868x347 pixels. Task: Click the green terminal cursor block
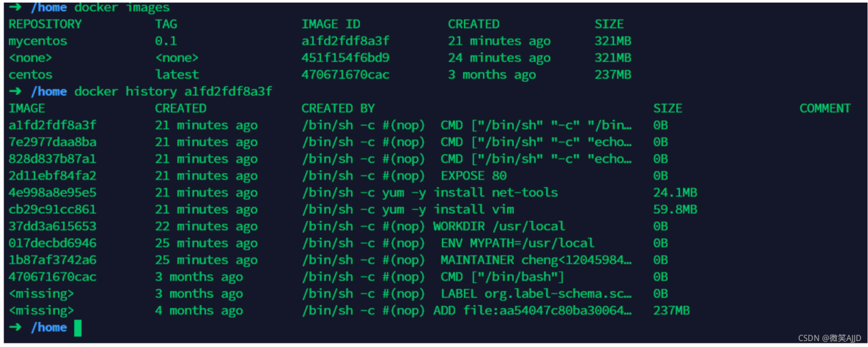tap(77, 328)
